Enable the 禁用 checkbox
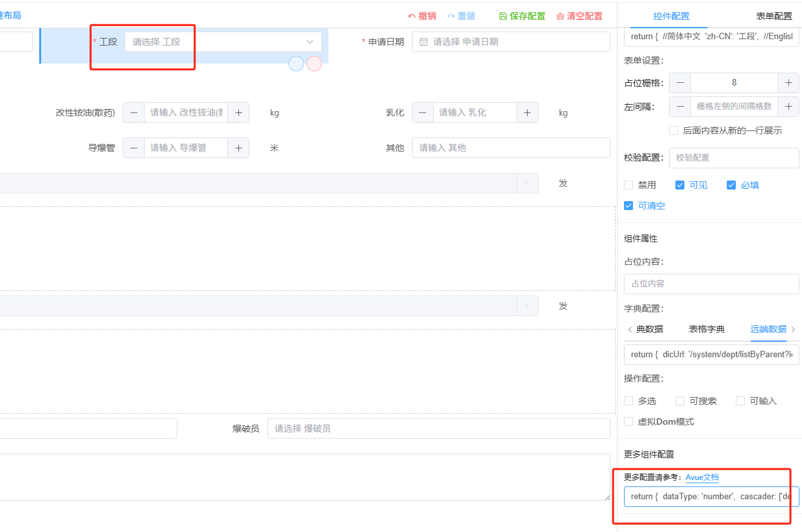802x532 pixels. [628, 185]
